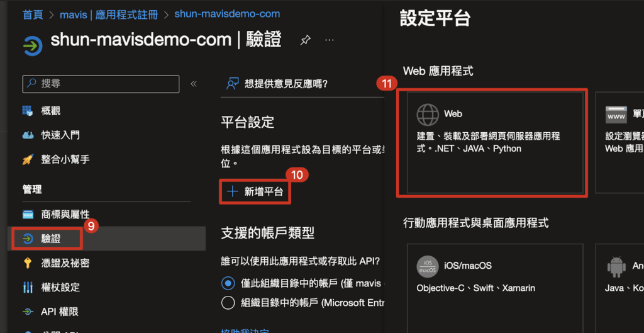The image size is (644, 333).
Task: Open 快速入門 in the sidebar
Action: [60, 135]
